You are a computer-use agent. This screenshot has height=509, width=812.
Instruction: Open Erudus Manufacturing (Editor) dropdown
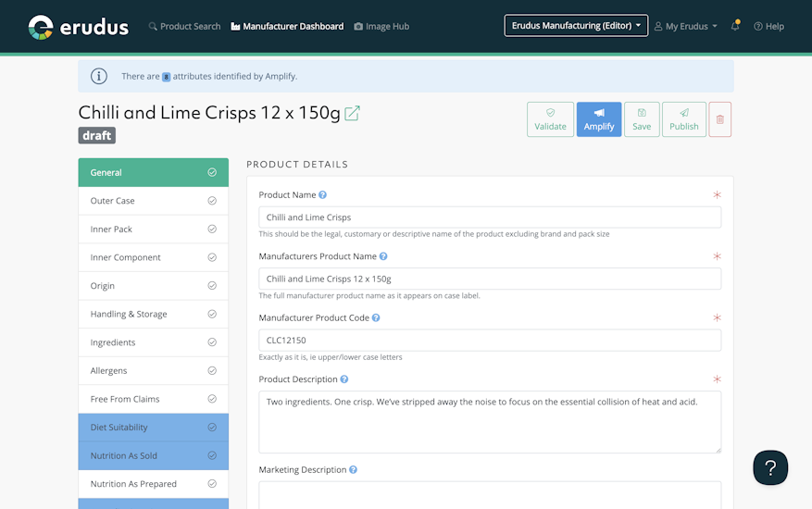coord(576,25)
